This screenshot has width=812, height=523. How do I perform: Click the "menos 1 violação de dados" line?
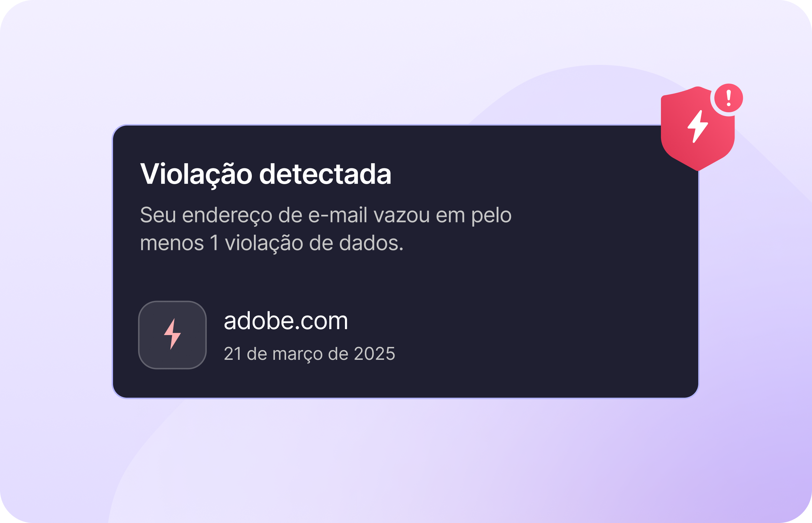click(272, 243)
